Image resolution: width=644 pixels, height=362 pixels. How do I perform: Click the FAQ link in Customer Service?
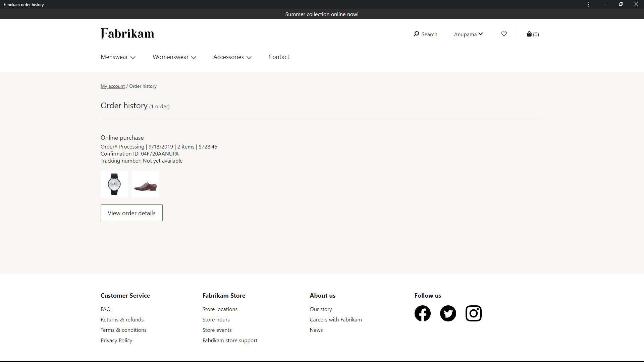tap(105, 309)
